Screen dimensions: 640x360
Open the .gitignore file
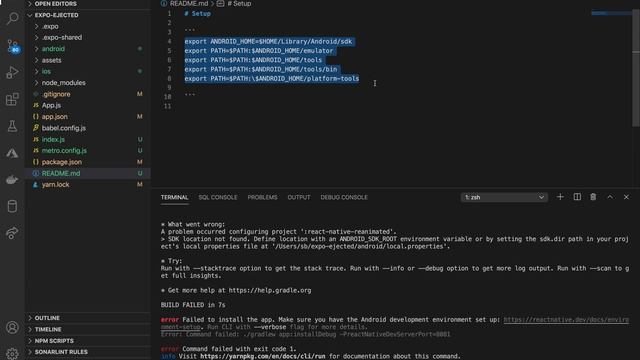tap(88, 94)
